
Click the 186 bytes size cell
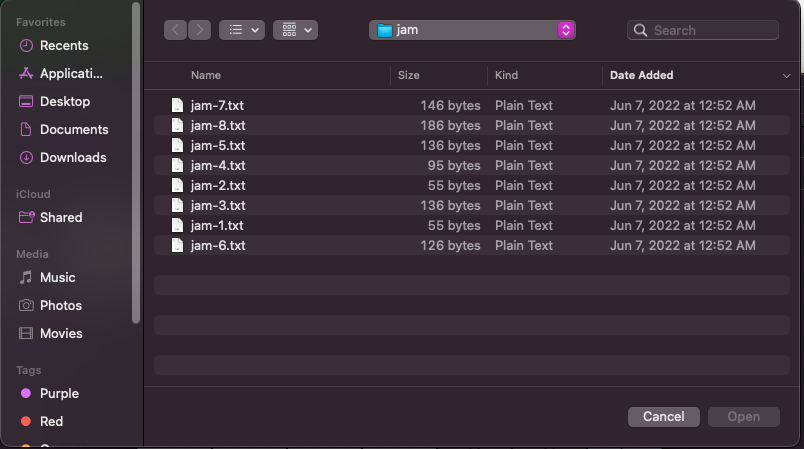tap(450, 126)
